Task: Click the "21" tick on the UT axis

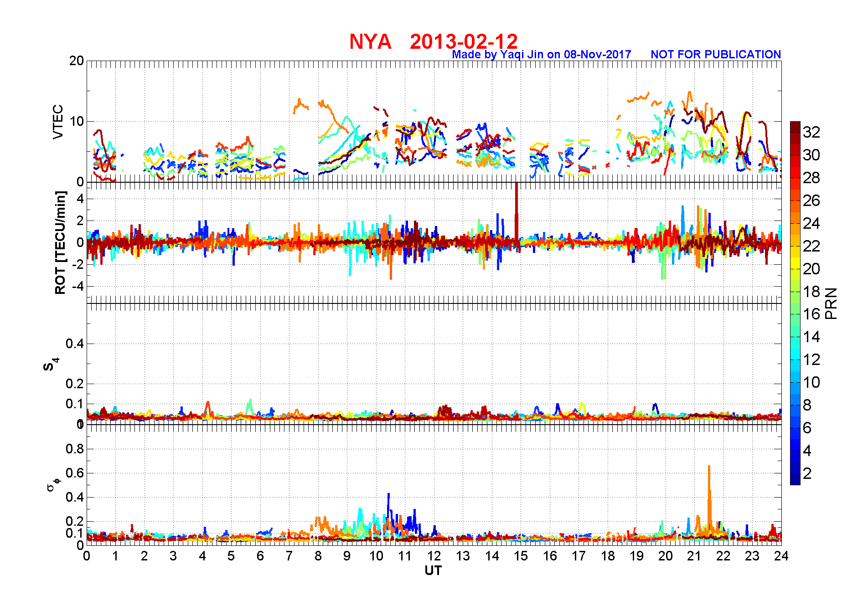Action: 694,556
